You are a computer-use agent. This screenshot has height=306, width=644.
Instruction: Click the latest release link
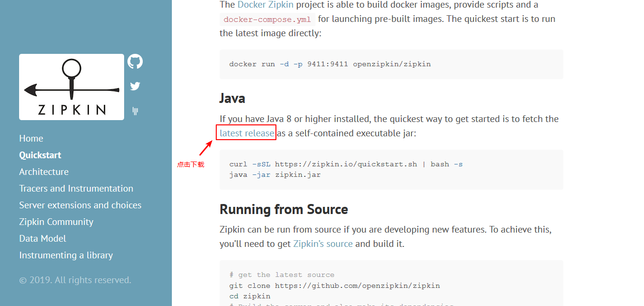click(247, 133)
